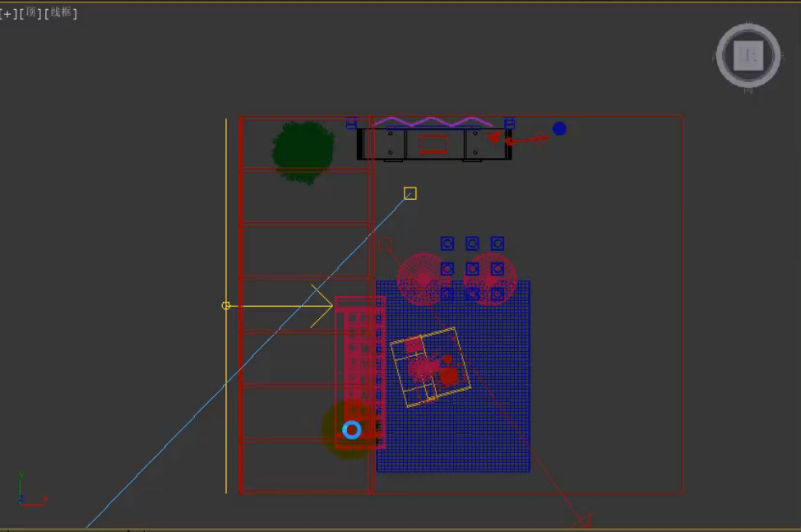Screen dimensions: 801x532
Task: Click the ViewCube top face 上
Action: [x=748, y=56]
